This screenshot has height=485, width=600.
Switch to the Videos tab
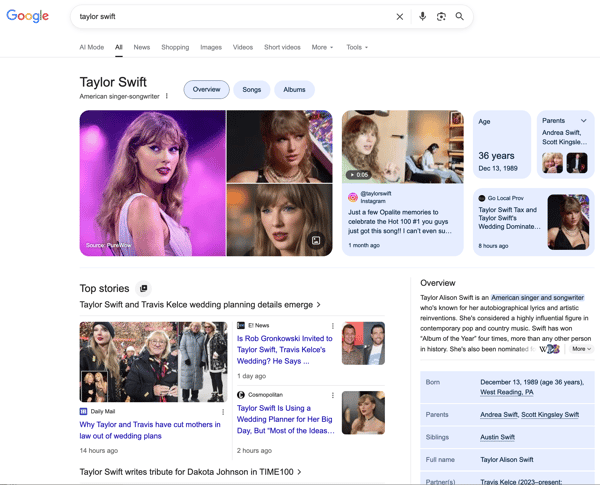point(243,47)
